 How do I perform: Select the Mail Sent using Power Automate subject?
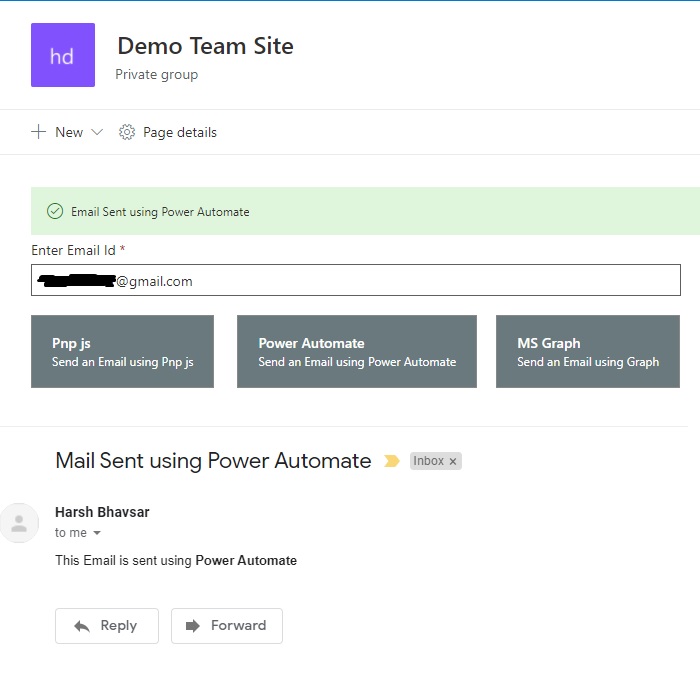point(213,461)
